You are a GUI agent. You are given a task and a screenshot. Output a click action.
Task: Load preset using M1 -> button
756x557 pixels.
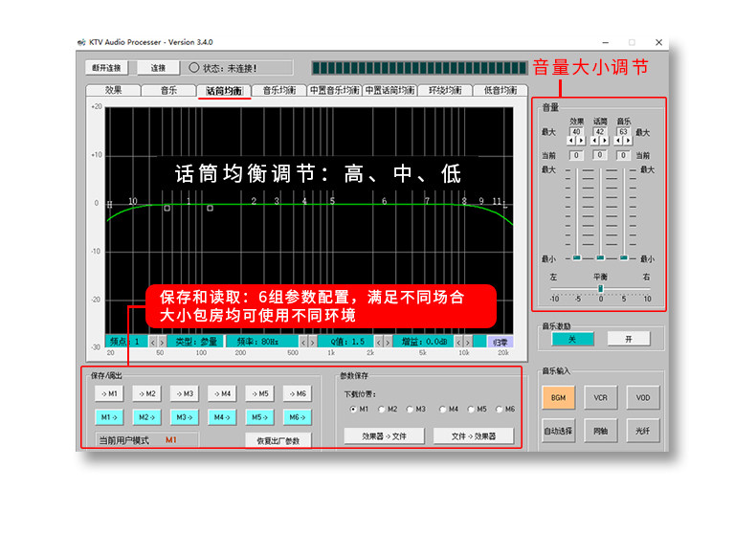(x=109, y=417)
